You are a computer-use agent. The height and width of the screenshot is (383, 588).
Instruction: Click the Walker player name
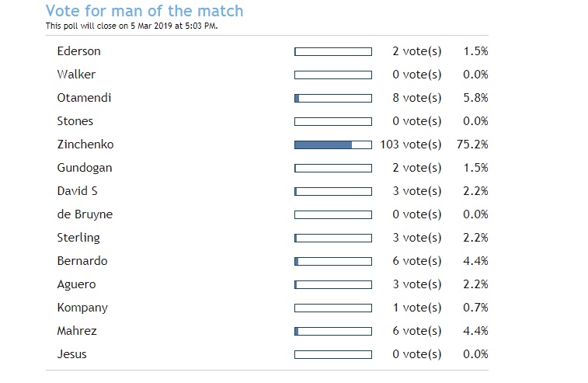tap(76, 75)
